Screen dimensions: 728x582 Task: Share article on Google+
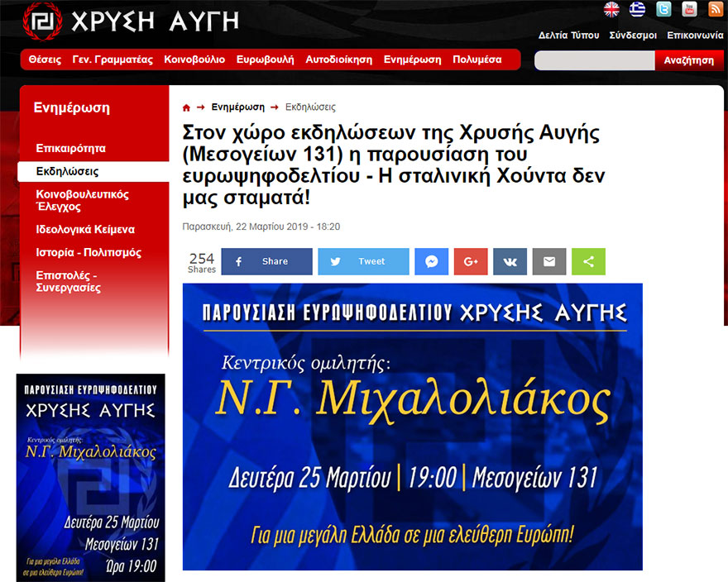pyautogui.click(x=471, y=261)
